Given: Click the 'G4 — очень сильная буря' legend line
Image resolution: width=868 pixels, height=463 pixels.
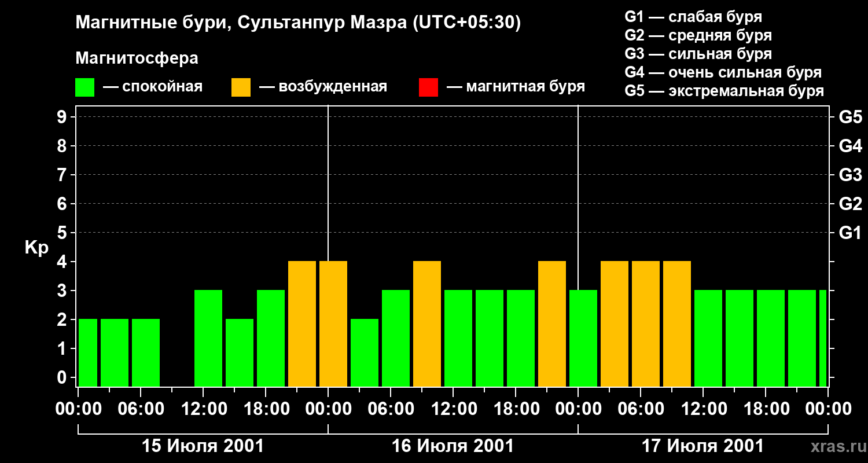Looking at the screenshot, I should click(723, 72).
